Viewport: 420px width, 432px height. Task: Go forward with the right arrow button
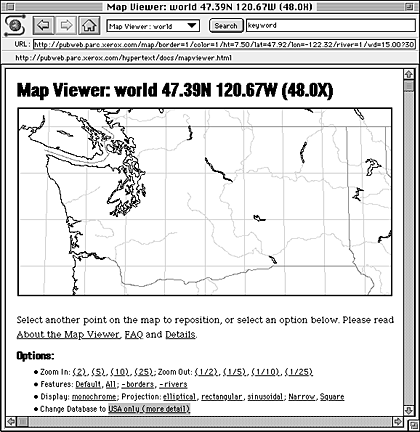(x=67, y=25)
